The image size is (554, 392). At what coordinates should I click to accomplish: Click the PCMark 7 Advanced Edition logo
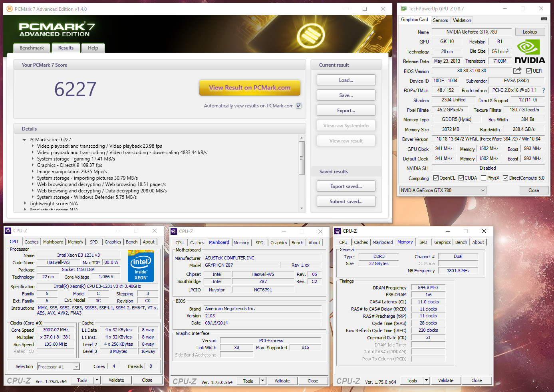pos(57,30)
